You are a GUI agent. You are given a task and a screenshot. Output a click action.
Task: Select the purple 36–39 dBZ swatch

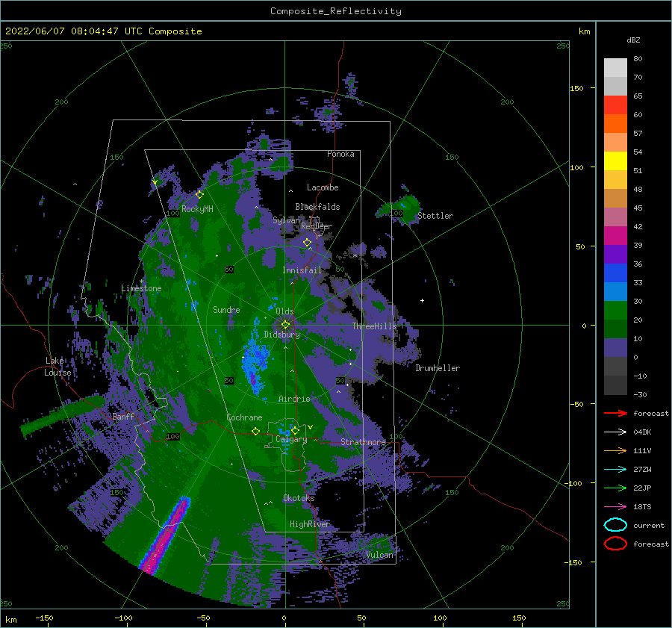(x=615, y=255)
